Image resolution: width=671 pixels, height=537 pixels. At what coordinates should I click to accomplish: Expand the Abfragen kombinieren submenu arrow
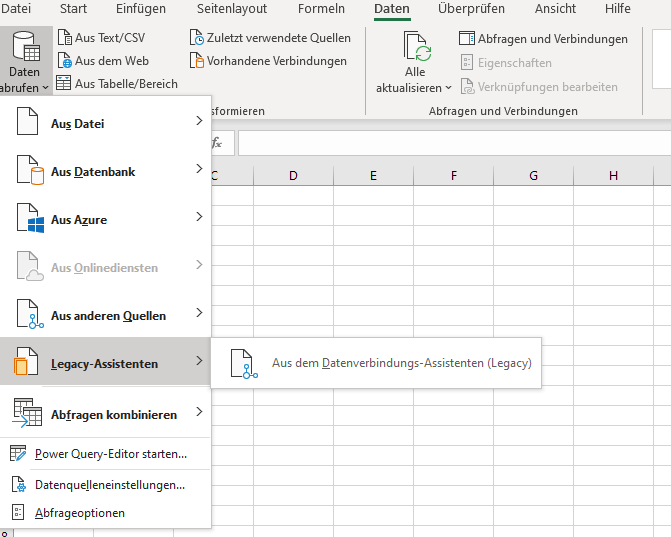coord(199,412)
